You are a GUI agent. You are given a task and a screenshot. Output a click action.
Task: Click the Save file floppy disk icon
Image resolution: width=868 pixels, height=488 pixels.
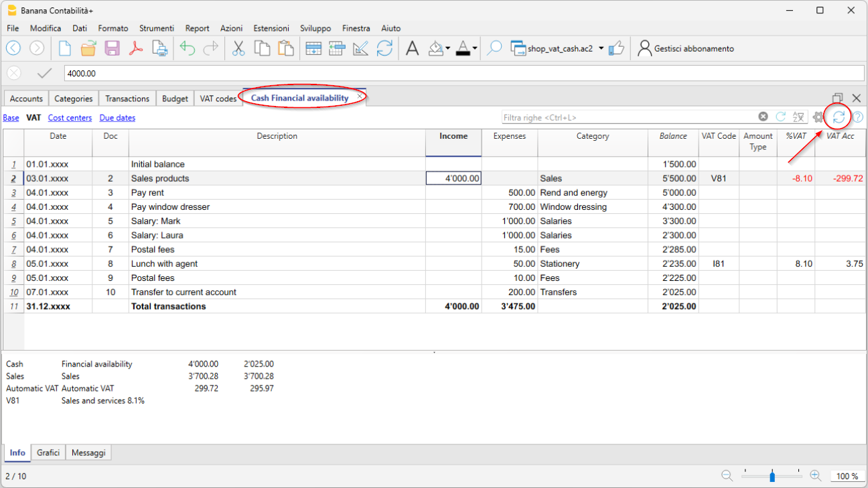[112, 48]
